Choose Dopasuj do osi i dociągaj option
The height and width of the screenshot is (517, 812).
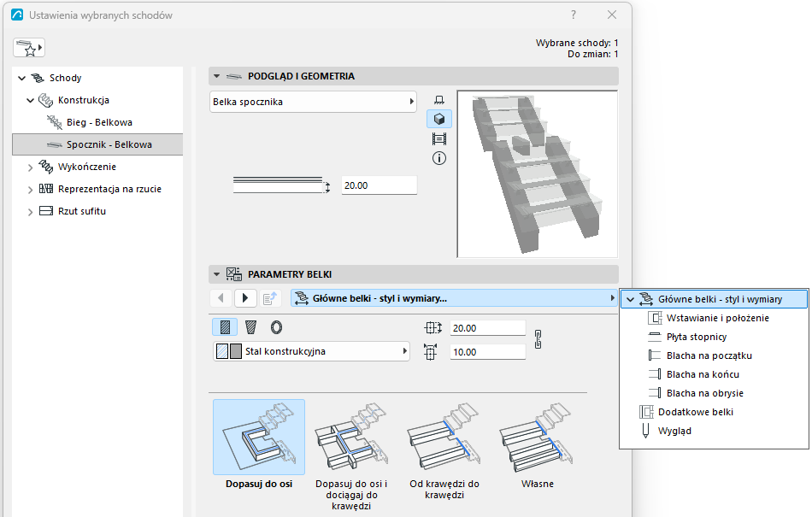pyautogui.click(x=351, y=455)
